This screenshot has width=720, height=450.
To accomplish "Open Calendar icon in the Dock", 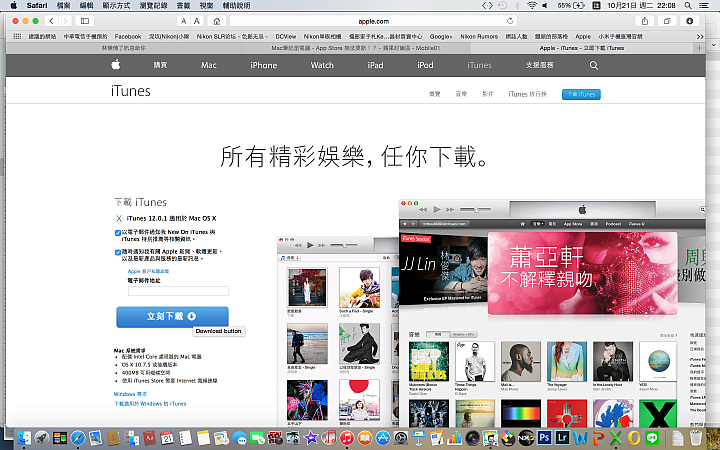I will click(x=167, y=438).
